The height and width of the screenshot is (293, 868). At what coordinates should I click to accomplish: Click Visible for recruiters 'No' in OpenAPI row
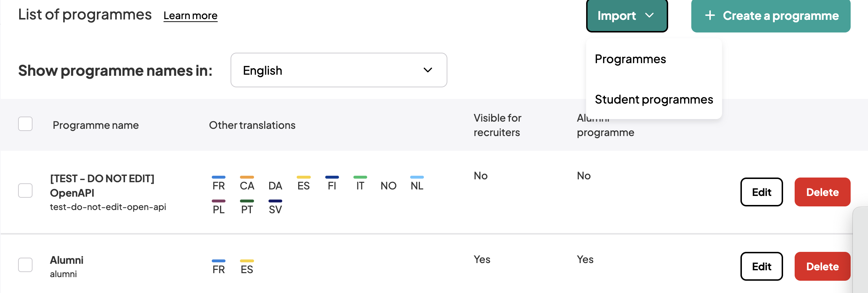click(x=481, y=176)
